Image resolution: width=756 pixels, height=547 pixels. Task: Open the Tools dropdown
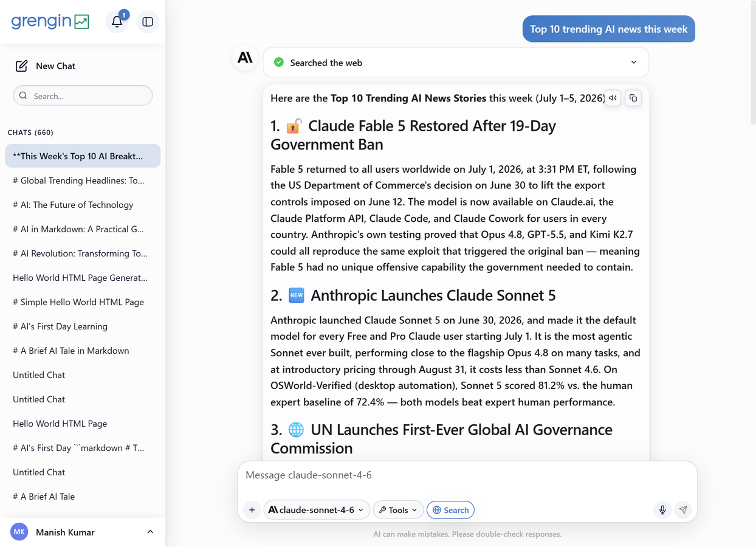tap(398, 510)
